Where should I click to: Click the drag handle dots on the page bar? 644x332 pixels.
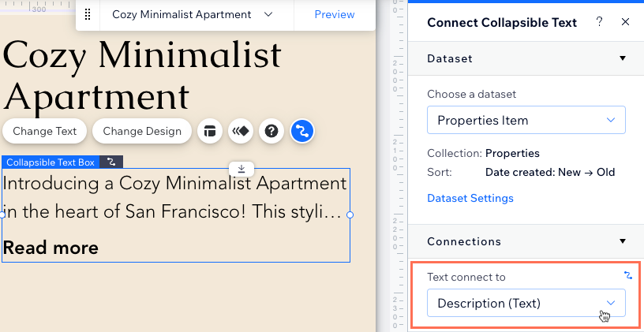tap(88, 15)
